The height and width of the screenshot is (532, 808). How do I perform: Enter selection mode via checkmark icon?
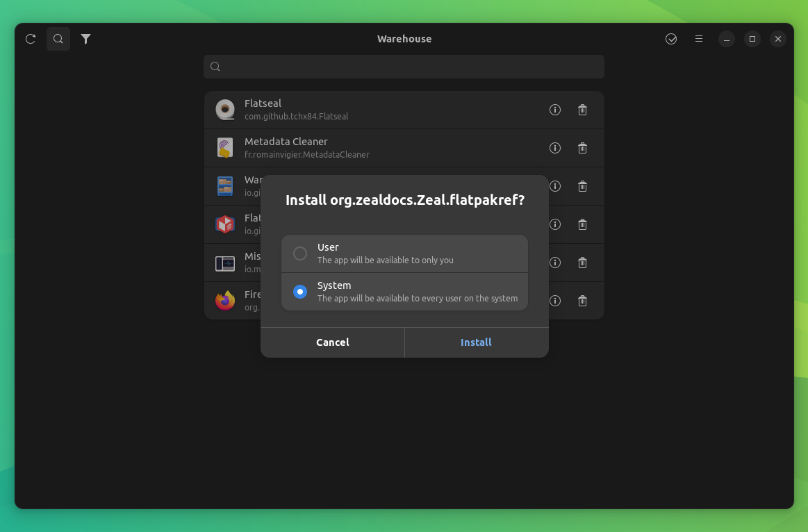pyautogui.click(x=671, y=39)
